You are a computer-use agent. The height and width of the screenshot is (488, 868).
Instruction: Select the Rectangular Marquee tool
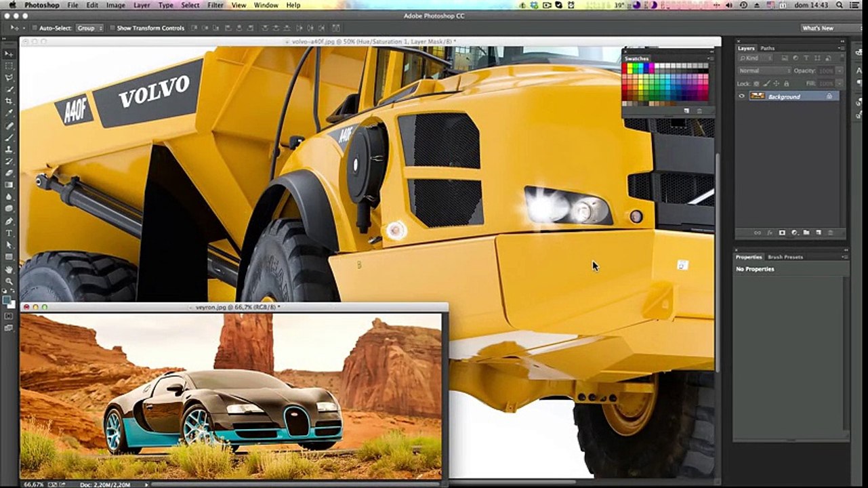9,66
